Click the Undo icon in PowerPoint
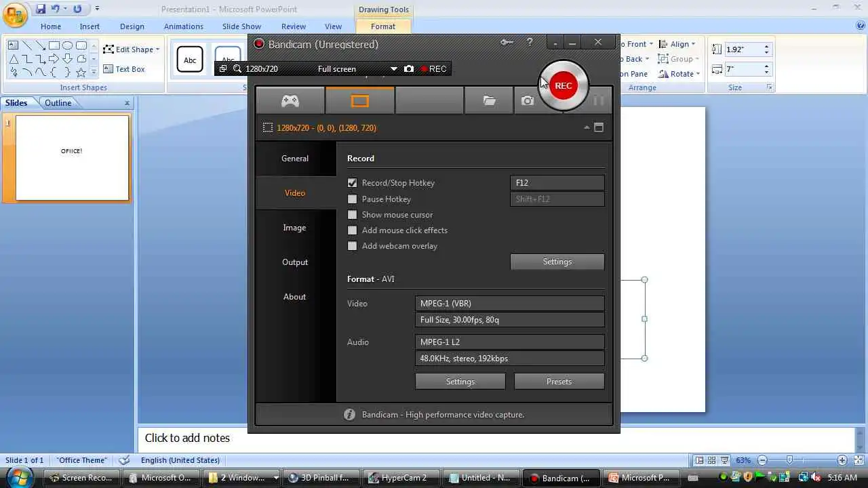The height and width of the screenshot is (488, 868). (56, 9)
